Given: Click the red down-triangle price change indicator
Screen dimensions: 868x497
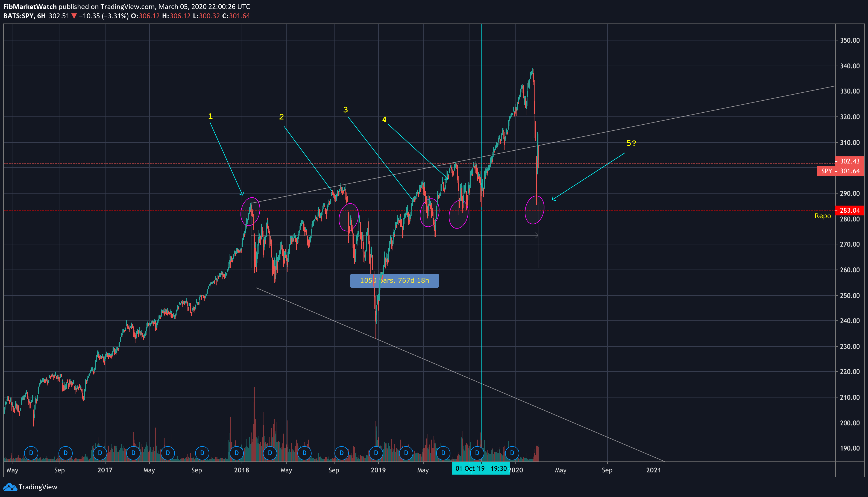Looking at the screenshot, I should (74, 16).
